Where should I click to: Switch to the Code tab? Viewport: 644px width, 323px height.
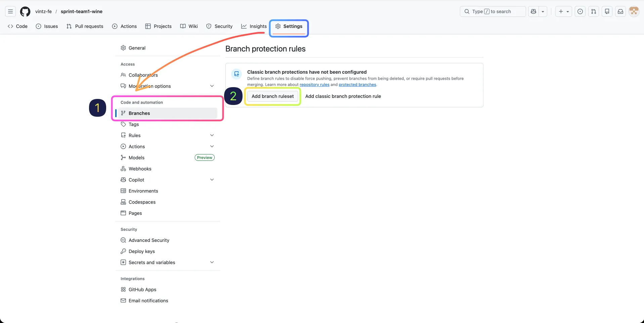(x=17, y=26)
